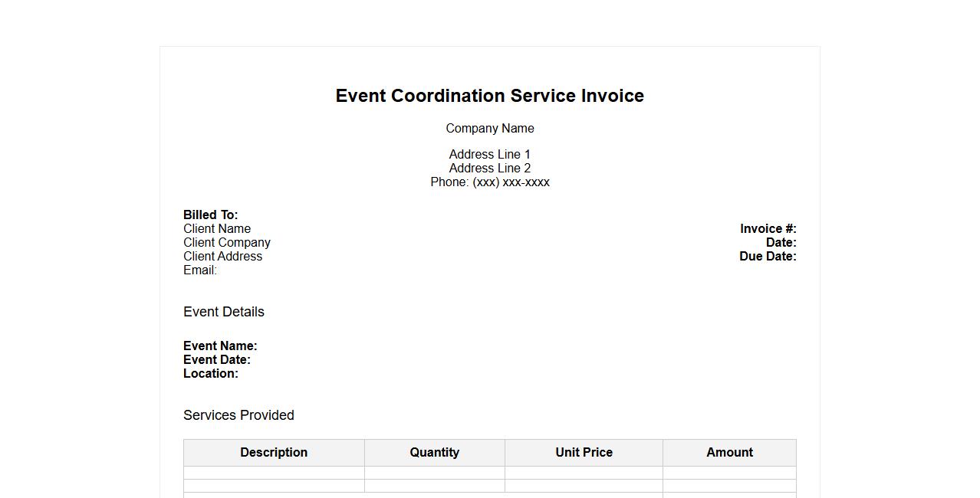Click the Quantity column header
Viewport: 980px width, 498px height.
pyautogui.click(x=434, y=453)
